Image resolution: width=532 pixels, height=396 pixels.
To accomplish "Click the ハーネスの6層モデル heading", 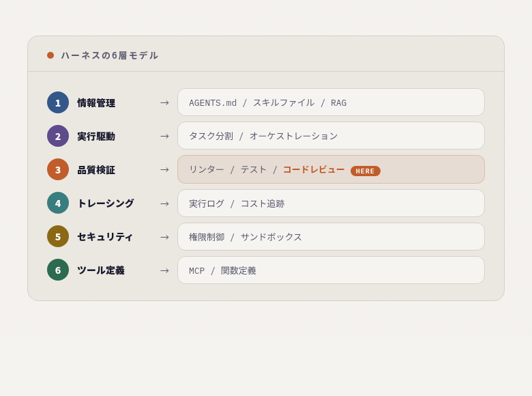I will [110, 55].
